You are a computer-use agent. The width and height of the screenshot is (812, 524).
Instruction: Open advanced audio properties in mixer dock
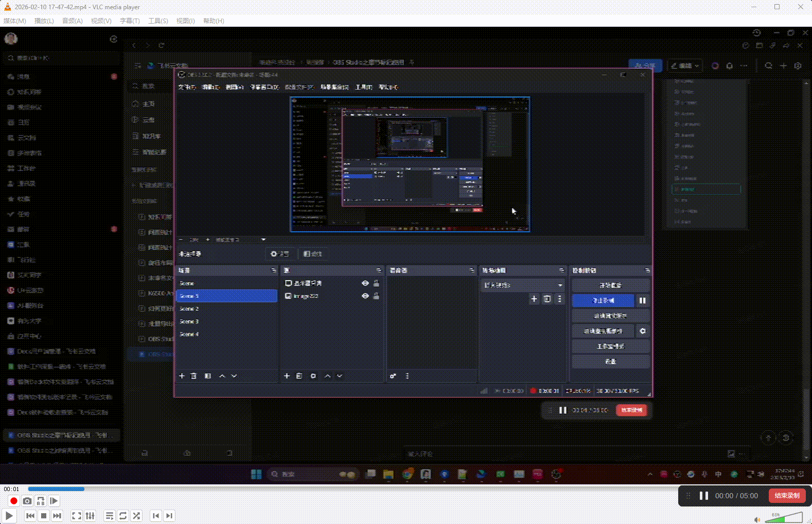click(393, 376)
